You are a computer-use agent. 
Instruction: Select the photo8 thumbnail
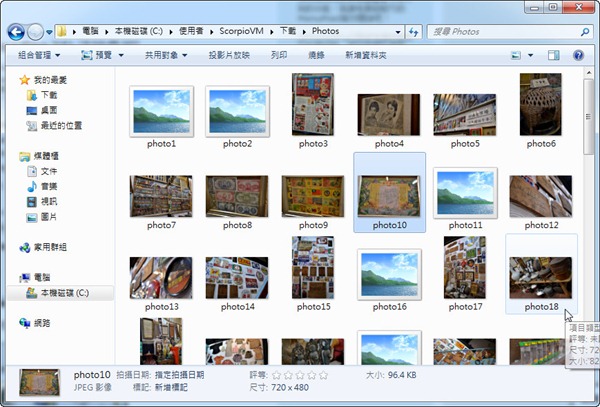point(237,197)
